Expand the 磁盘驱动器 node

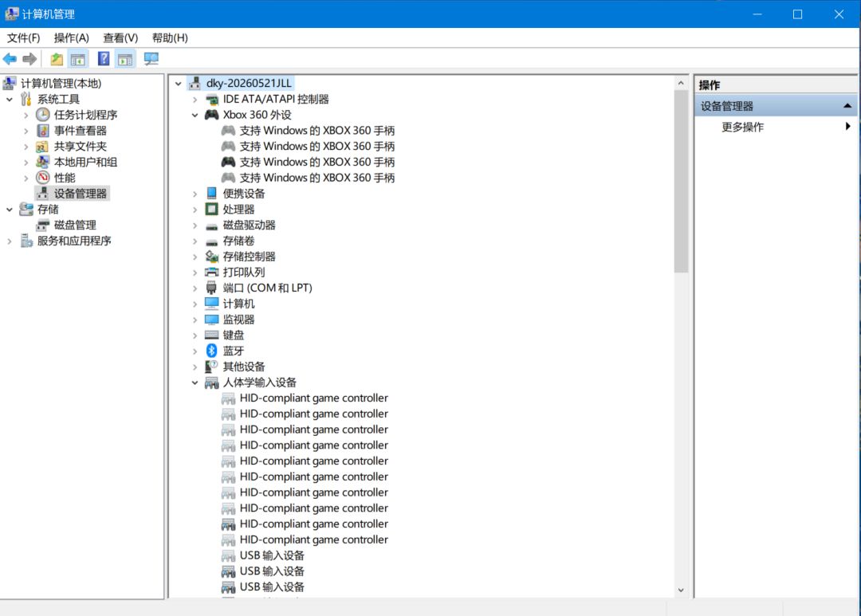(195, 225)
